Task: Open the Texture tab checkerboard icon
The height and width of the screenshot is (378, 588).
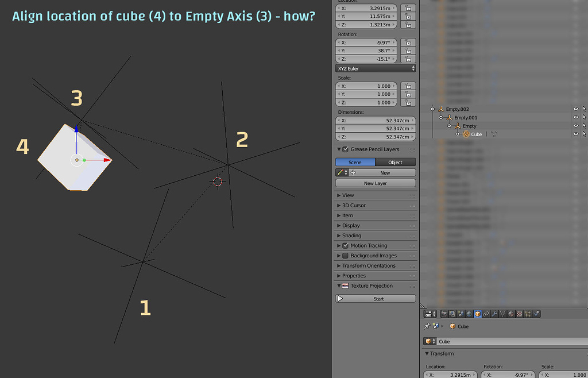Action: tap(519, 314)
